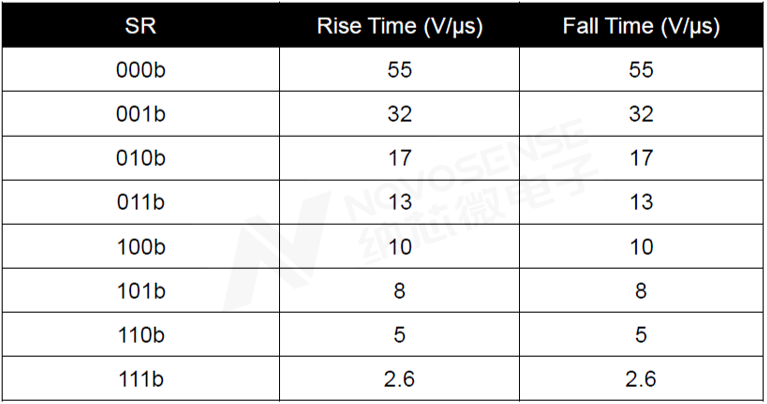The image size is (767, 404).
Task: Click the SR column header
Action: [x=140, y=25]
